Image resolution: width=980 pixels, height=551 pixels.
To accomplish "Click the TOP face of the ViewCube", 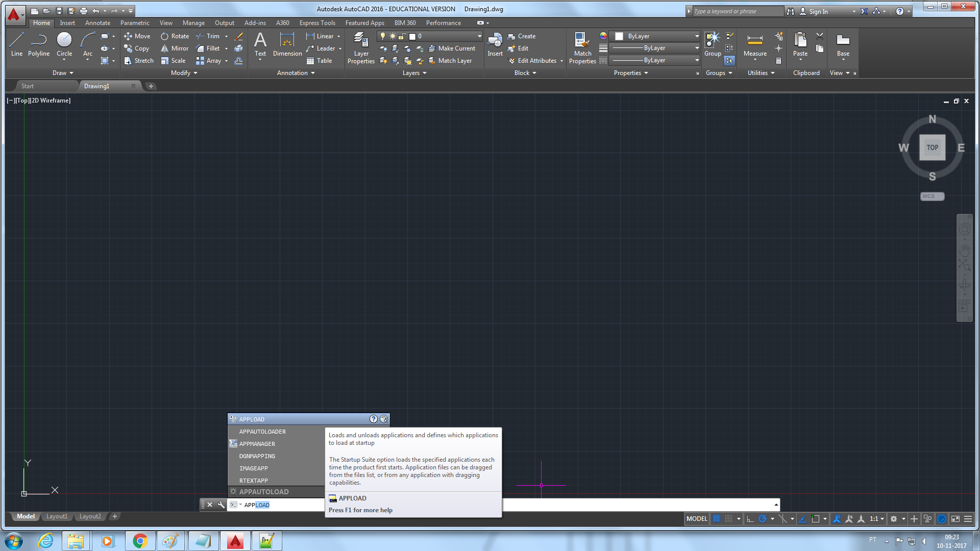I will 932,147.
